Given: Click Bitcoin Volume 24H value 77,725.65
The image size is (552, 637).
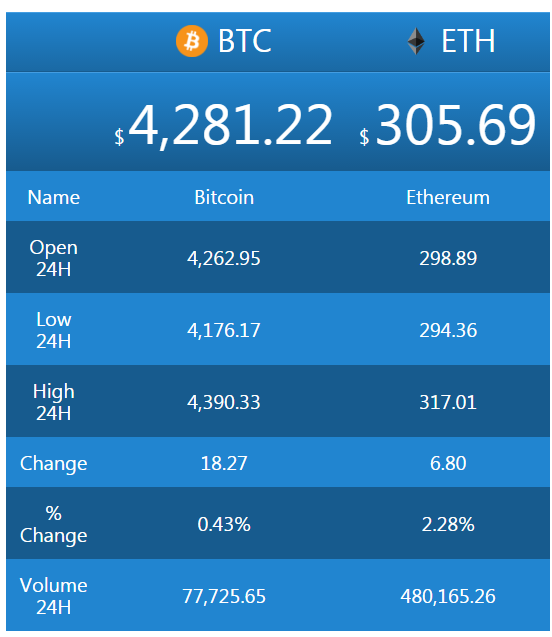Looking at the screenshot, I should click(224, 596).
